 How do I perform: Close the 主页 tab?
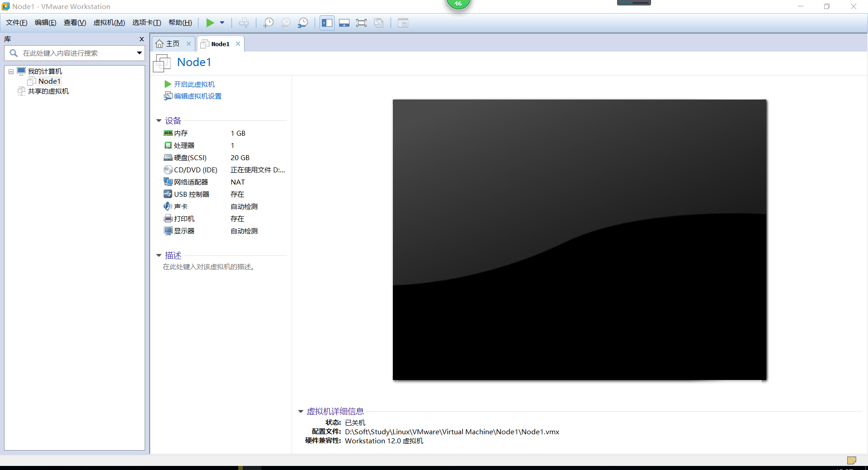pos(189,43)
